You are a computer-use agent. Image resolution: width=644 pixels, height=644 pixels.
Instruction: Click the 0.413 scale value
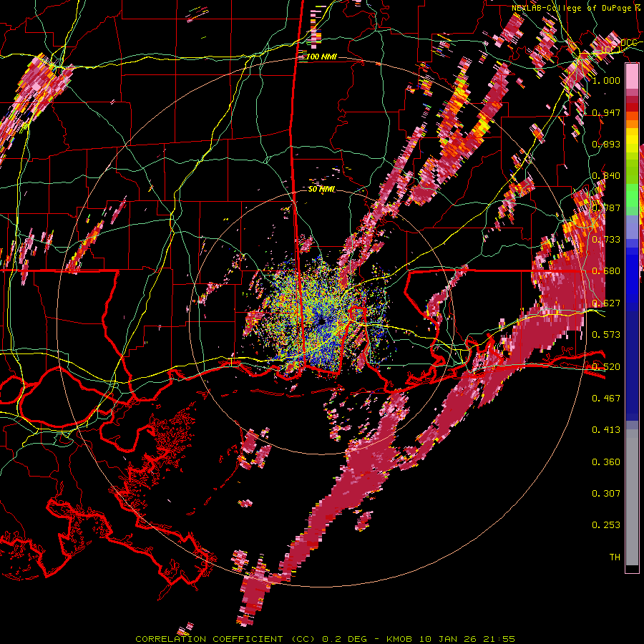606,430
